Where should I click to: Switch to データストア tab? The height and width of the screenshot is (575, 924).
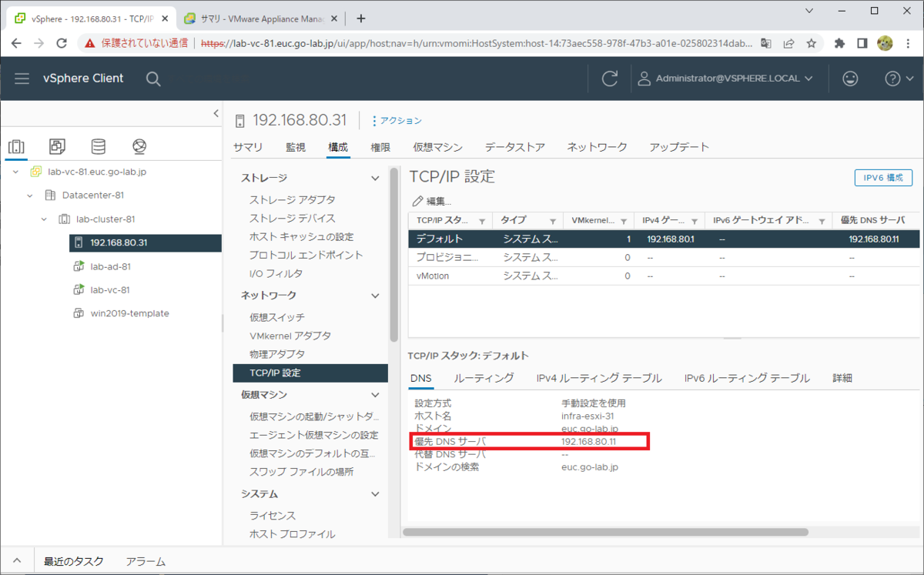point(515,147)
